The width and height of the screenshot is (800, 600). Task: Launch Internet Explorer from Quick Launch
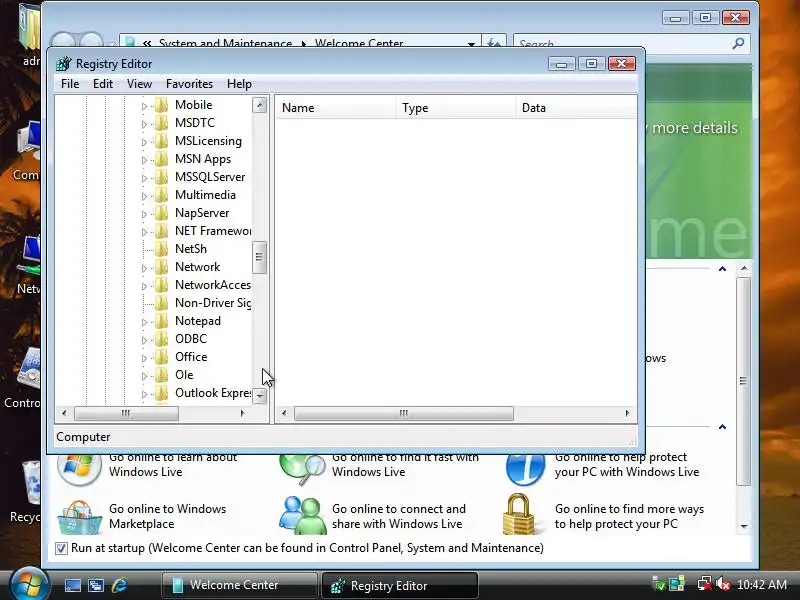coord(119,585)
